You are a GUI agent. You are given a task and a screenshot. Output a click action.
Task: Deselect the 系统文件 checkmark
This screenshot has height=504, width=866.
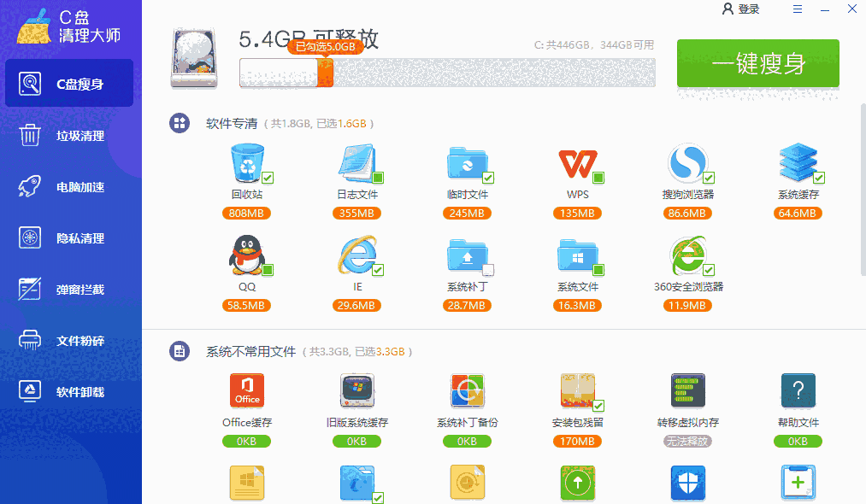point(598,271)
